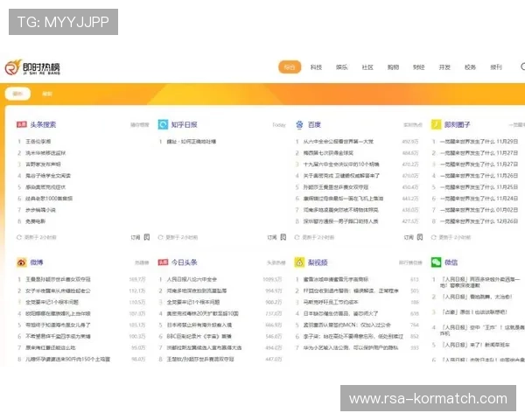Open rank 6 item mentioning 1000 in 头条搜索
The width and height of the screenshot is (525, 420).
coord(49,199)
